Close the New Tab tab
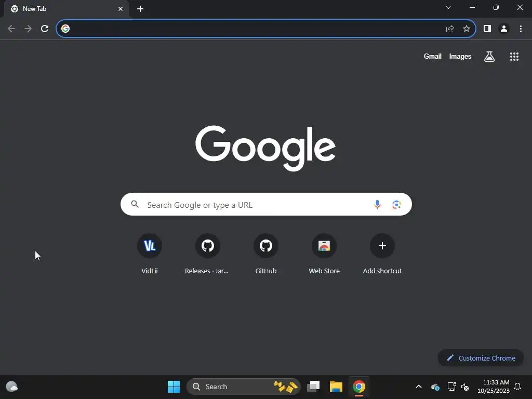The width and height of the screenshot is (532, 399). click(x=121, y=9)
